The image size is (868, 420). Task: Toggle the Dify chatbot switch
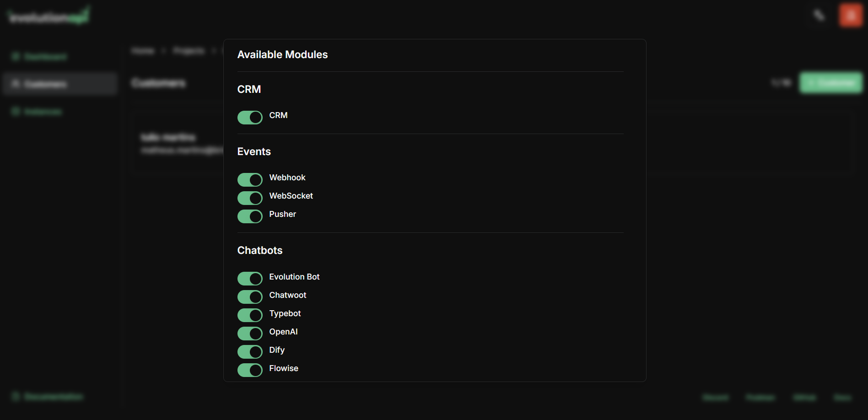pyautogui.click(x=250, y=351)
